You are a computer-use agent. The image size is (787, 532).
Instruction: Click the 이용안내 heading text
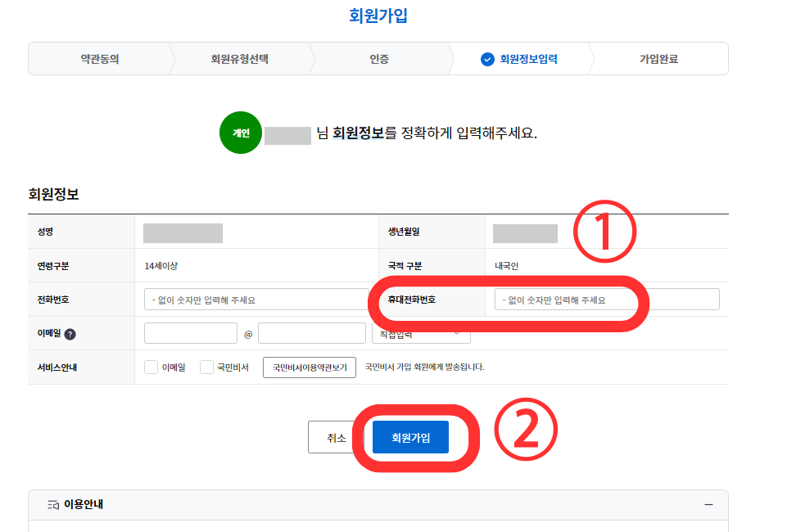point(84,504)
